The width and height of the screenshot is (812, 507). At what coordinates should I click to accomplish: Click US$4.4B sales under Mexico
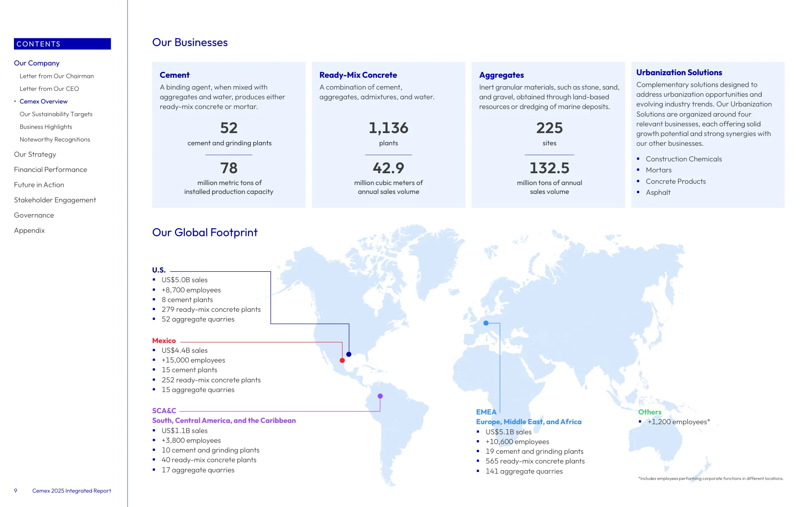click(x=184, y=351)
